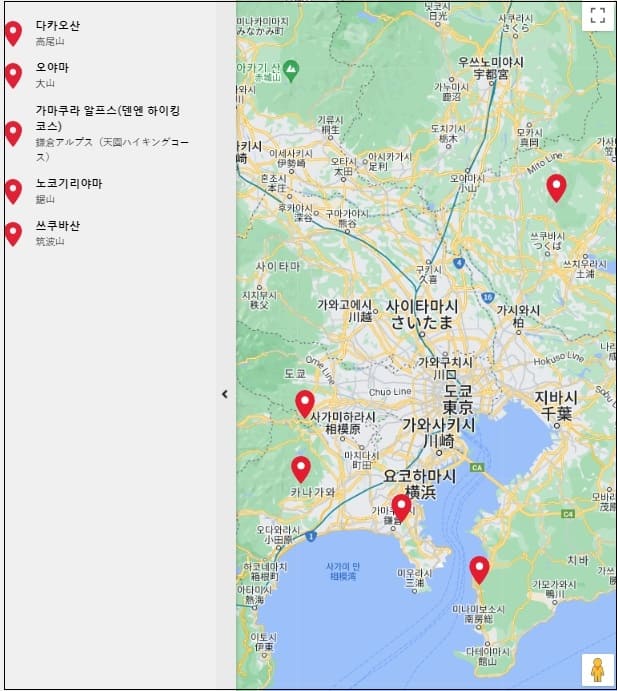Toggle fullscreen map view
617x691 pixels.
(x=598, y=16)
